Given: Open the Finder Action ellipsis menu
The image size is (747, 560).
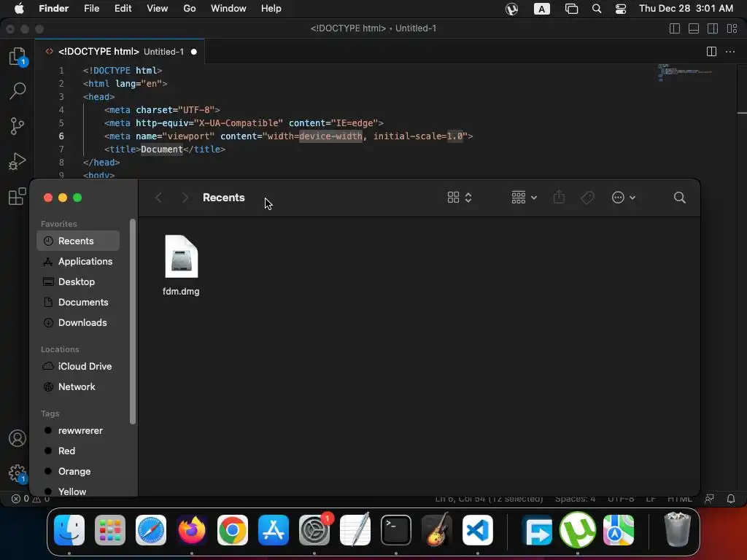Looking at the screenshot, I should click(624, 198).
